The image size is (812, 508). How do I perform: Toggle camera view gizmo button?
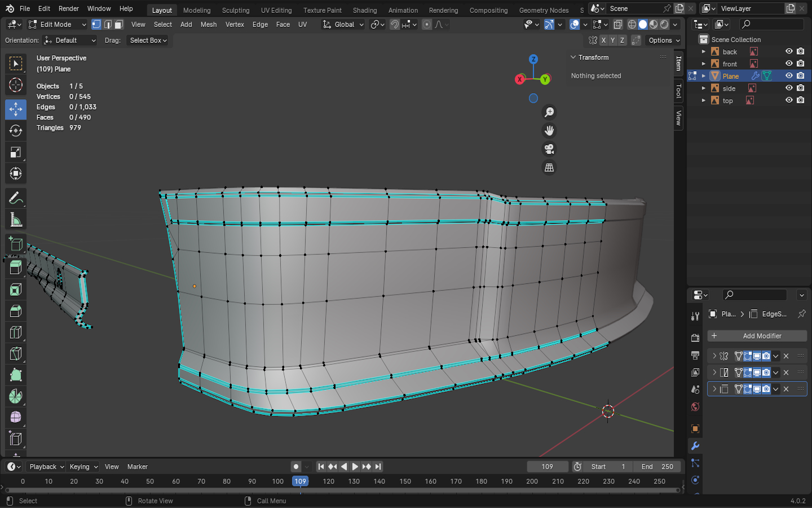pos(549,149)
